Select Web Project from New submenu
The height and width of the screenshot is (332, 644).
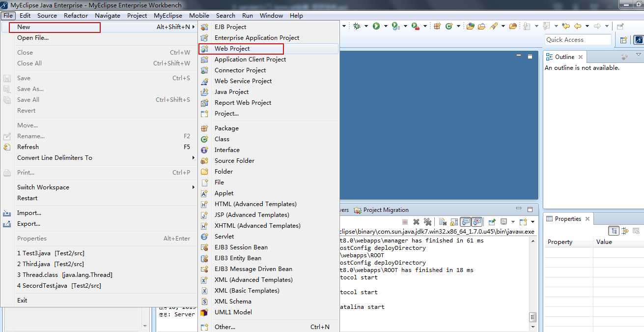pyautogui.click(x=268, y=49)
